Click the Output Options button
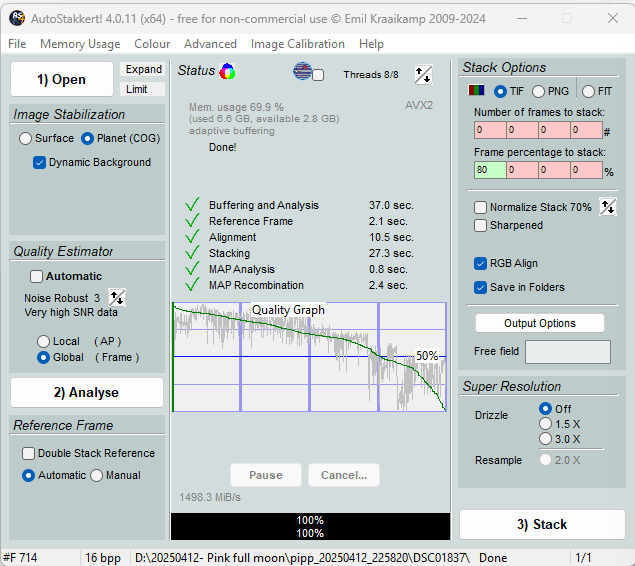This screenshot has height=566, width=635. click(539, 323)
